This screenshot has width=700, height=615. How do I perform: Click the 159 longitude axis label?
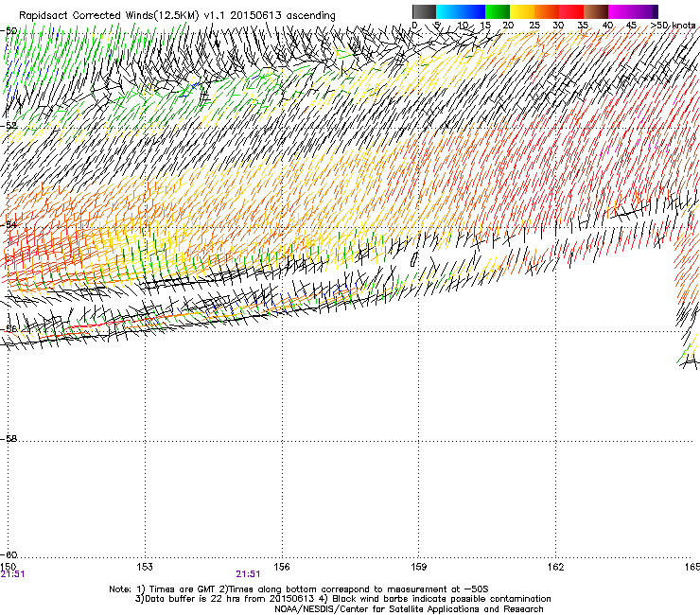click(x=419, y=567)
